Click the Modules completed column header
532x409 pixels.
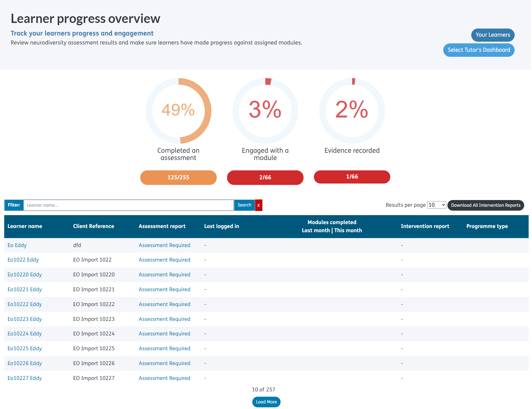click(x=332, y=226)
